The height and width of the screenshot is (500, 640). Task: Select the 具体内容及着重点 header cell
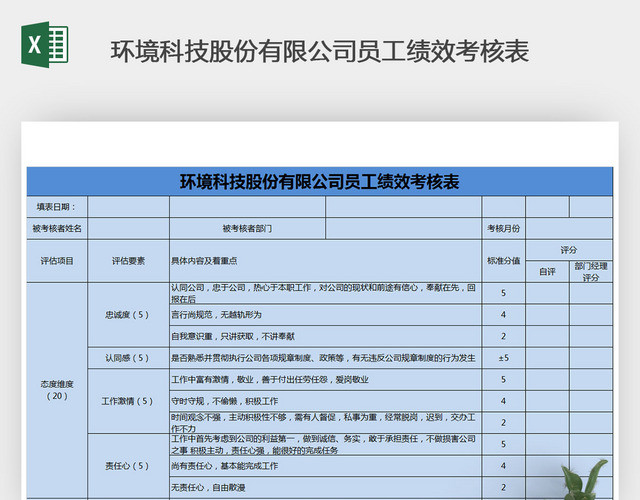(326, 261)
